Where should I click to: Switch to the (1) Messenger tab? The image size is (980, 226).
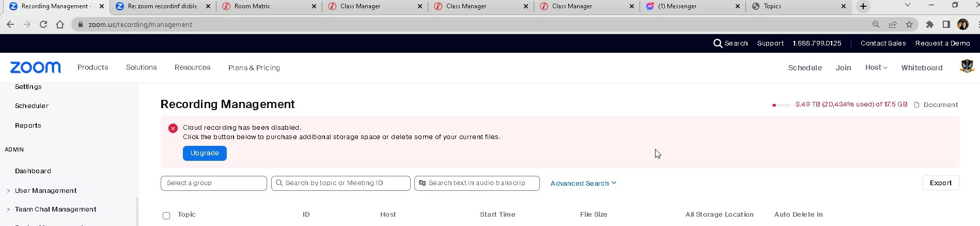[x=693, y=6]
